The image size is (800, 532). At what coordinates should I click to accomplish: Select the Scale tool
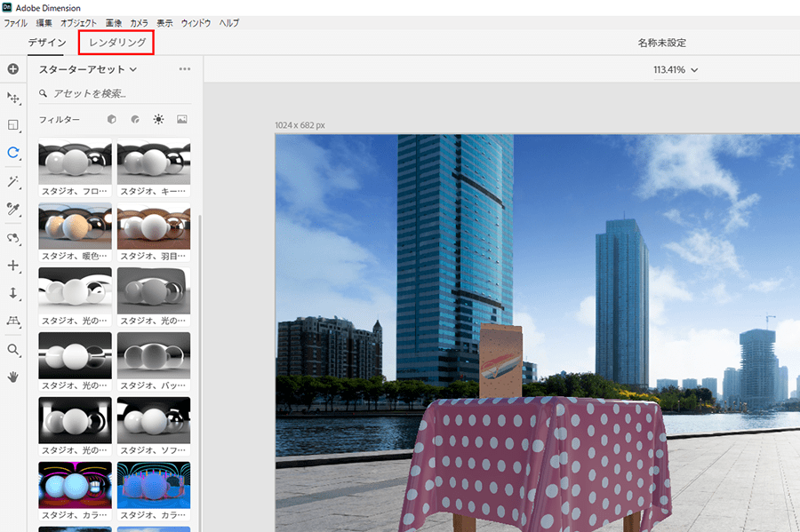coord(13,125)
